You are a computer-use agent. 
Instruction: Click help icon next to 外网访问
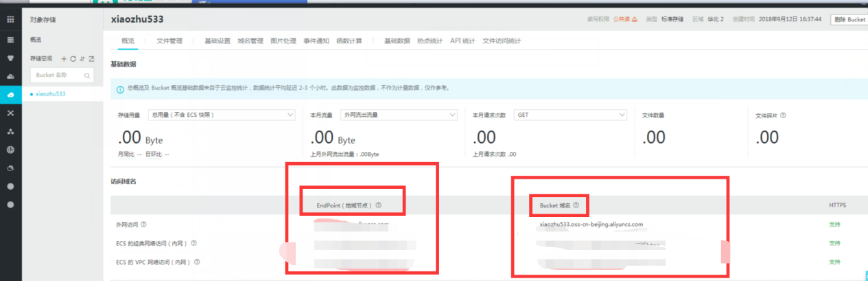(x=143, y=224)
